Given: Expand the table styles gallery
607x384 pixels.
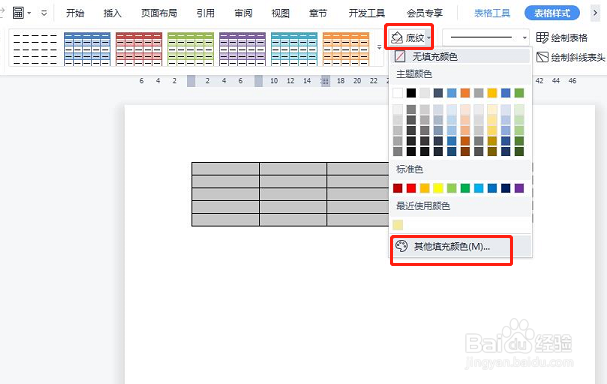Looking at the screenshot, I should pos(379,47).
